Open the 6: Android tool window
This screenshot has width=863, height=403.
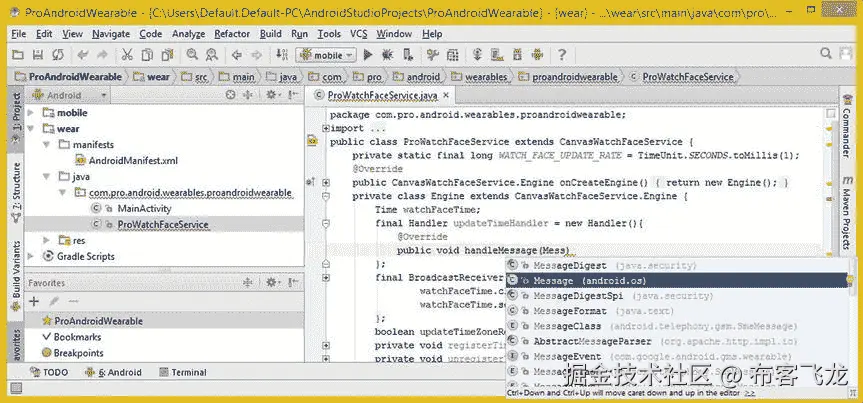[x=113, y=372]
